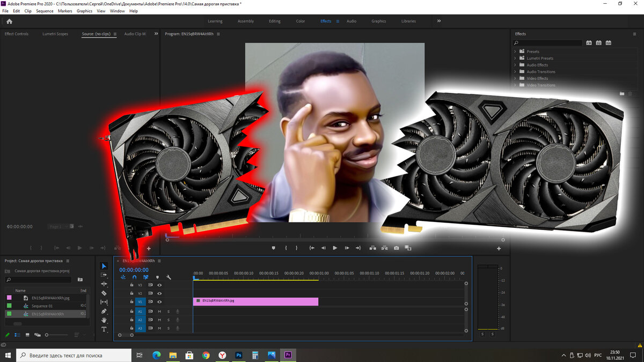Toggle project writable green pencil icon
644x362 pixels.
8,335
